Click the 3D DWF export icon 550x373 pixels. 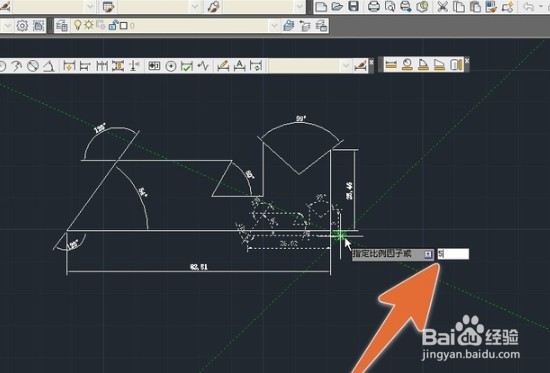[423, 6]
